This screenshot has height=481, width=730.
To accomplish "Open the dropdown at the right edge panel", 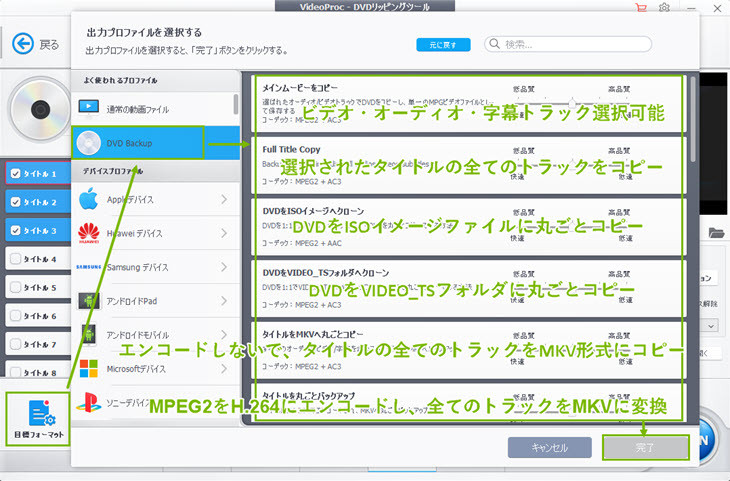I will pyautogui.click(x=711, y=325).
